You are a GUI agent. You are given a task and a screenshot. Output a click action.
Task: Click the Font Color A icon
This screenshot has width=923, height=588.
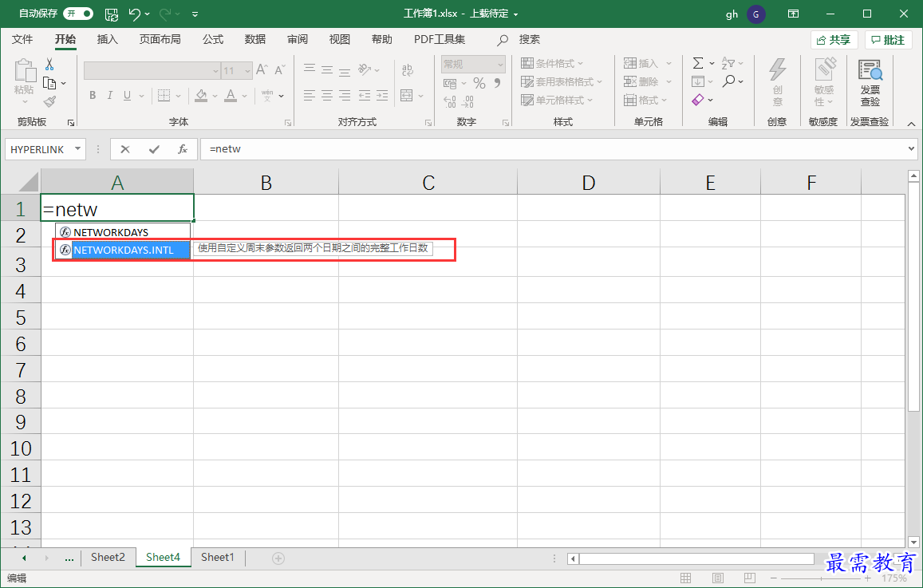point(231,96)
